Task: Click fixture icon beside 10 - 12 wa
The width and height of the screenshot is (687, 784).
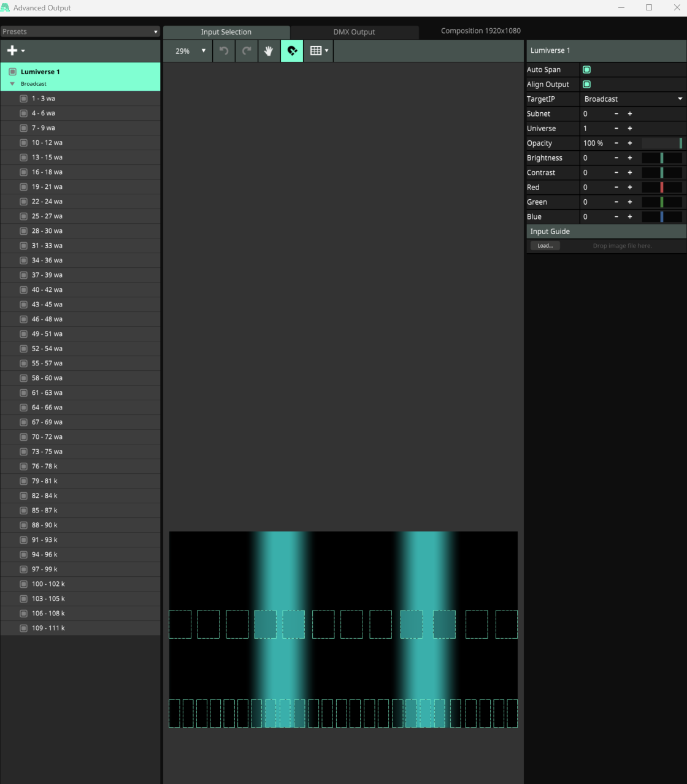Action: tap(23, 143)
